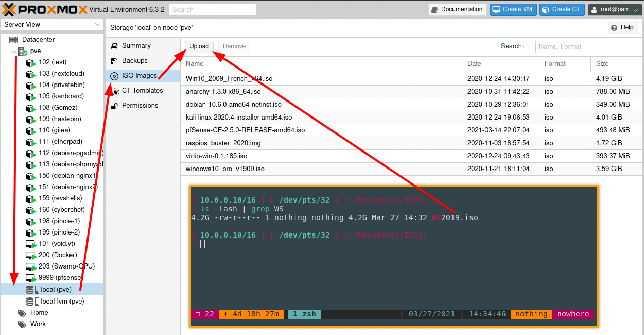644x335 pixels.
Task: Click the Backups floppy icon
Action: pos(114,61)
